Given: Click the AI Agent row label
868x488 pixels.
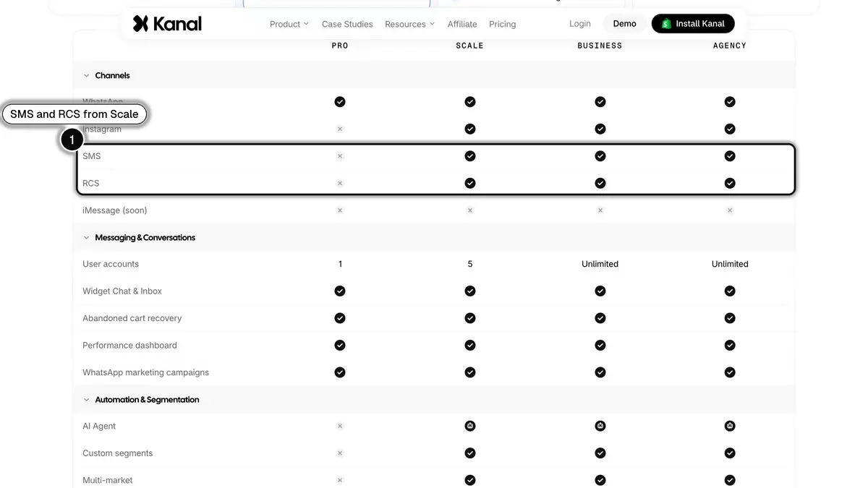Looking at the screenshot, I should click(x=99, y=427).
